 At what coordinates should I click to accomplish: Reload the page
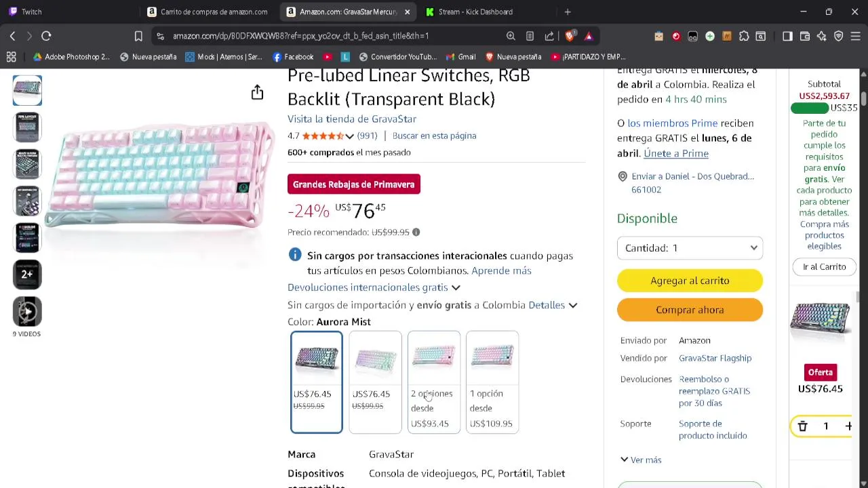[x=46, y=36]
